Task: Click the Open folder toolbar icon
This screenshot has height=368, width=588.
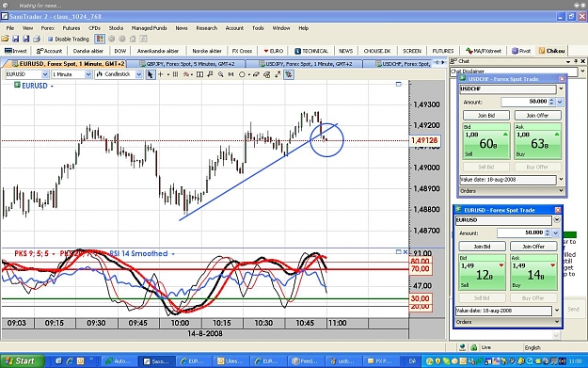Action: tap(5, 39)
